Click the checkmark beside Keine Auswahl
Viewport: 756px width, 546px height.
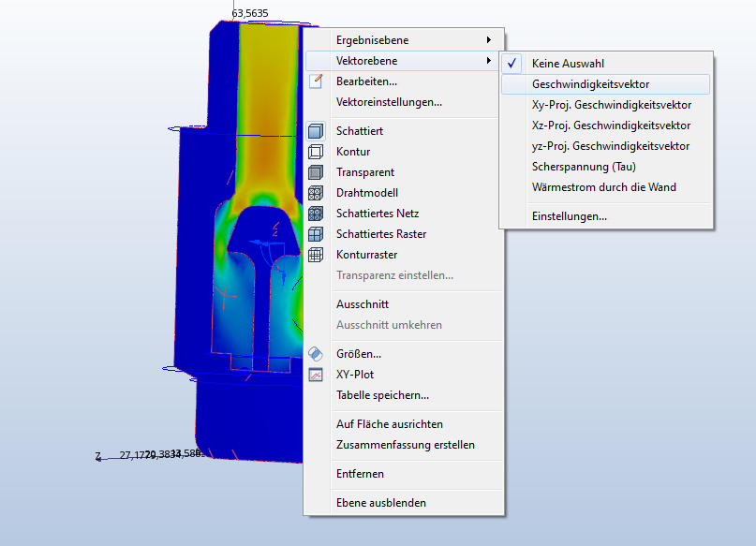(x=512, y=64)
